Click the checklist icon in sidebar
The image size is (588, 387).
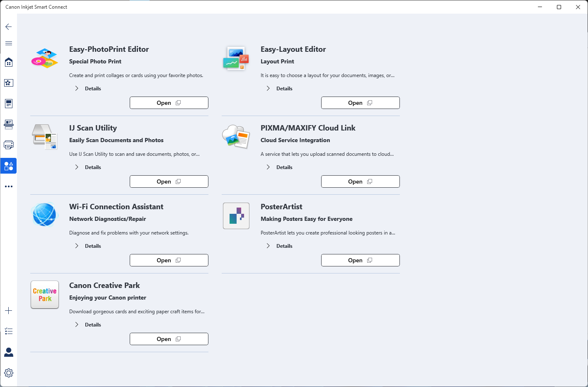coord(8,331)
